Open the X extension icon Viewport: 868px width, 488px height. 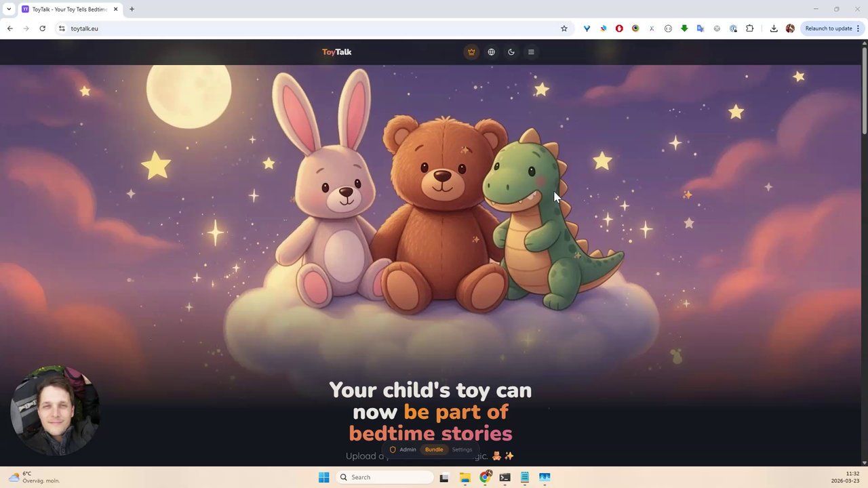(652, 28)
